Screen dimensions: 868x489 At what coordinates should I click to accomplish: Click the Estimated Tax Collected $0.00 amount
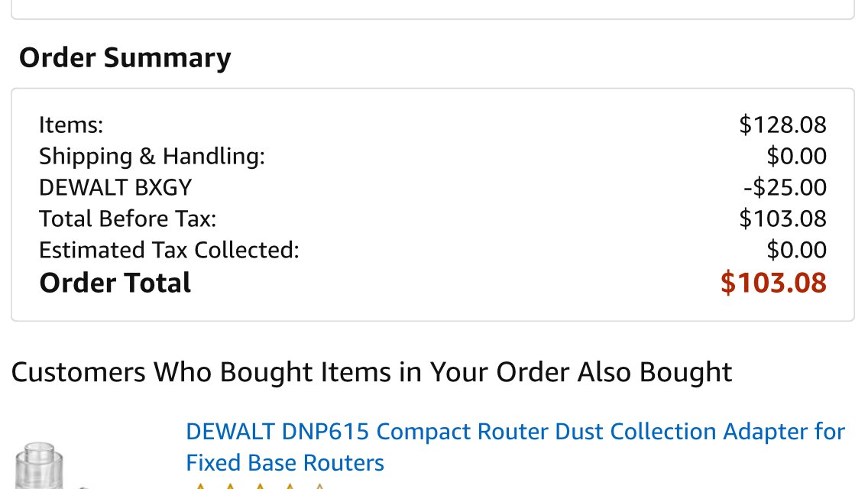[x=797, y=251]
